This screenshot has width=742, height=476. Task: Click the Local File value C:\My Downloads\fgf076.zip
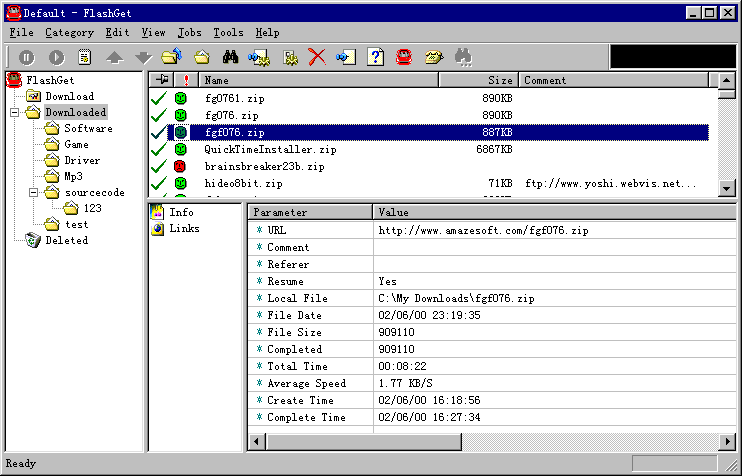coord(456,299)
